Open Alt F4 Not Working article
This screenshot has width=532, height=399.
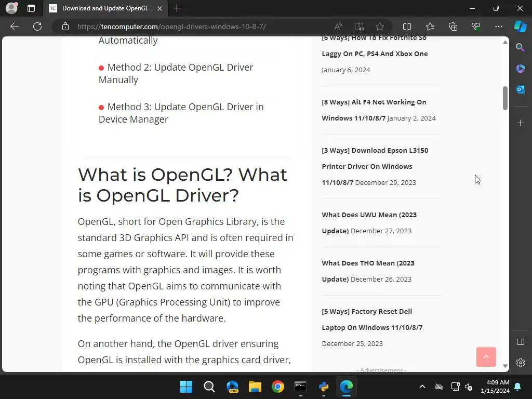[374, 110]
